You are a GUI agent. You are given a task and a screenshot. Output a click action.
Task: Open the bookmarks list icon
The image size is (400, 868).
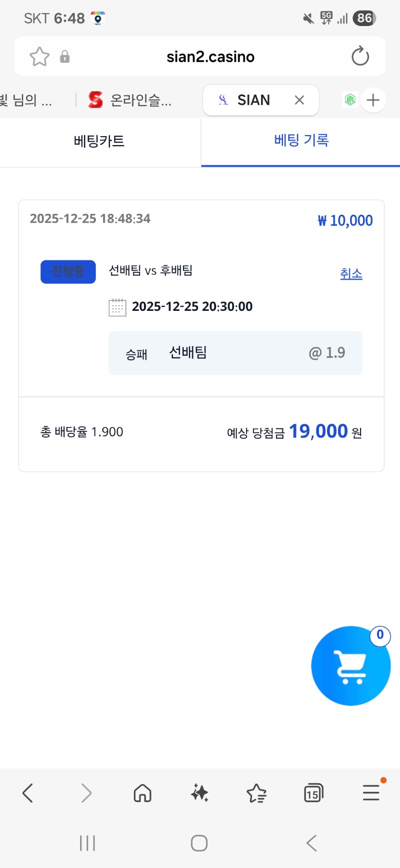coord(256,793)
